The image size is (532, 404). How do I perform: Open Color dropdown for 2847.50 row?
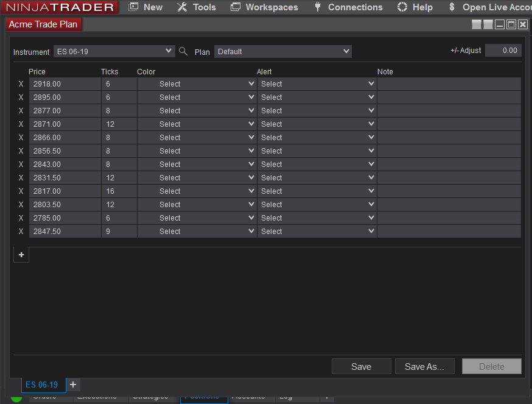(x=197, y=232)
